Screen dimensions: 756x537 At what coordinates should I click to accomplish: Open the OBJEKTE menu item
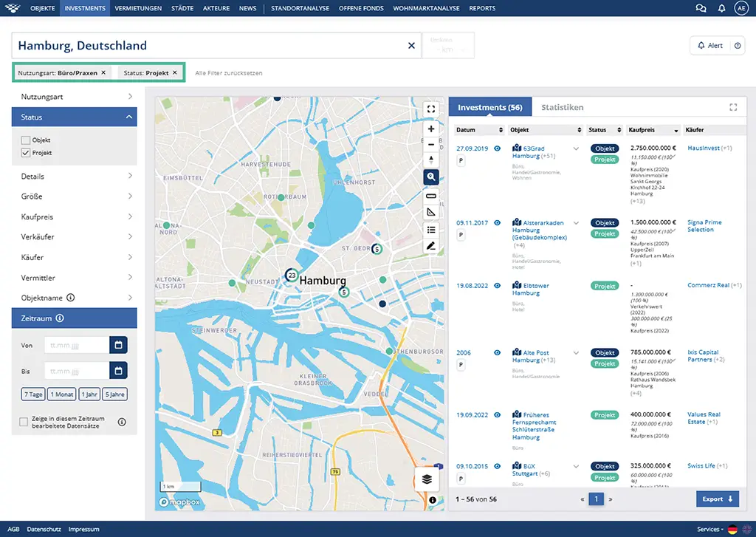[42, 8]
